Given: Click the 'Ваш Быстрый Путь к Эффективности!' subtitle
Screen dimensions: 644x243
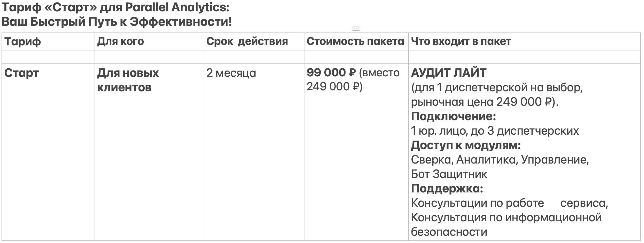Looking at the screenshot, I should (117, 22).
